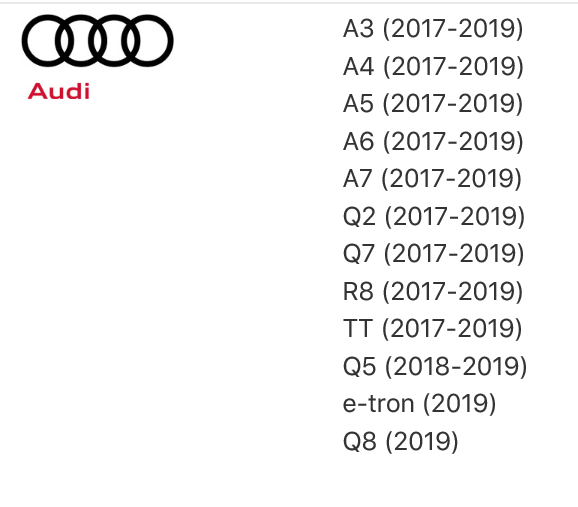Click the TT (2017-2019) model

[433, 329]
